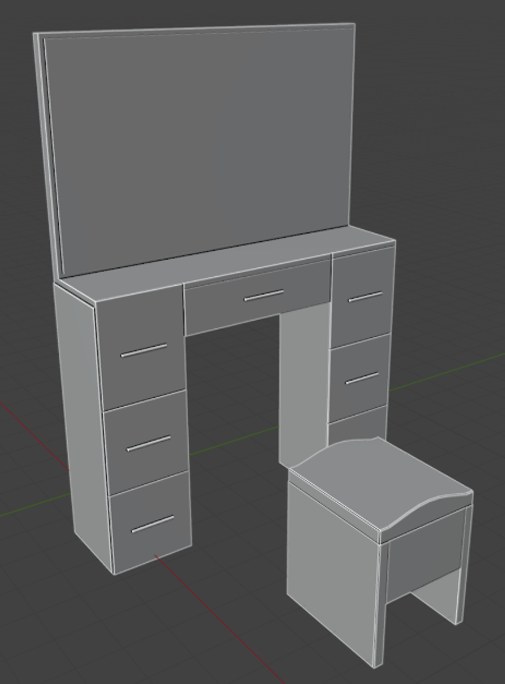Select the bottom left drawer front
505x684 pixels.
[x=151, y=522]
